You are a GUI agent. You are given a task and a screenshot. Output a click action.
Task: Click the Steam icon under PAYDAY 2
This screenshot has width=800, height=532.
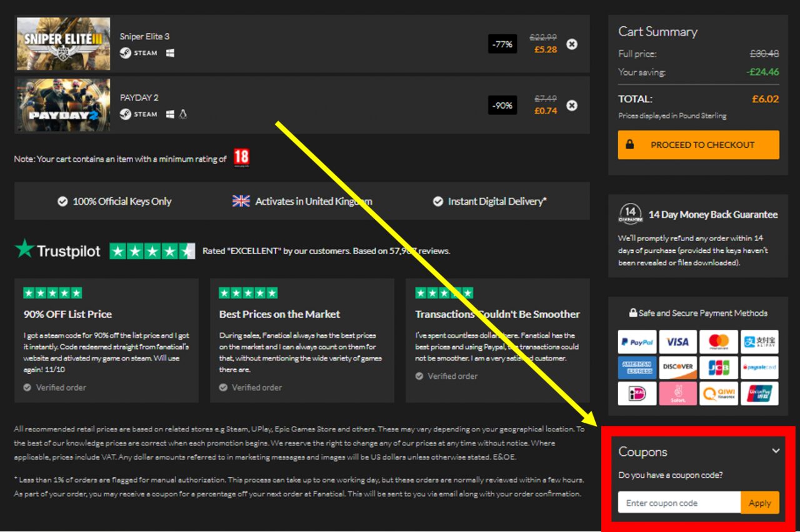coord(126,114)
